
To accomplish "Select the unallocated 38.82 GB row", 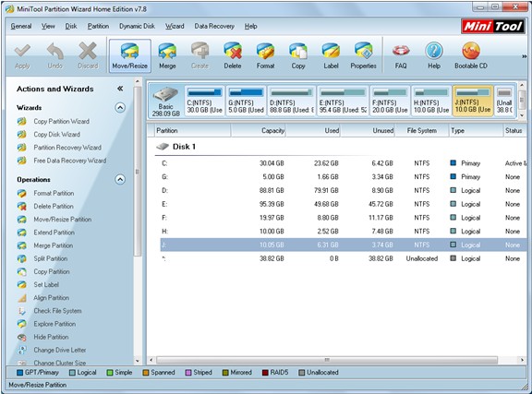I will (x=343, y=258).
